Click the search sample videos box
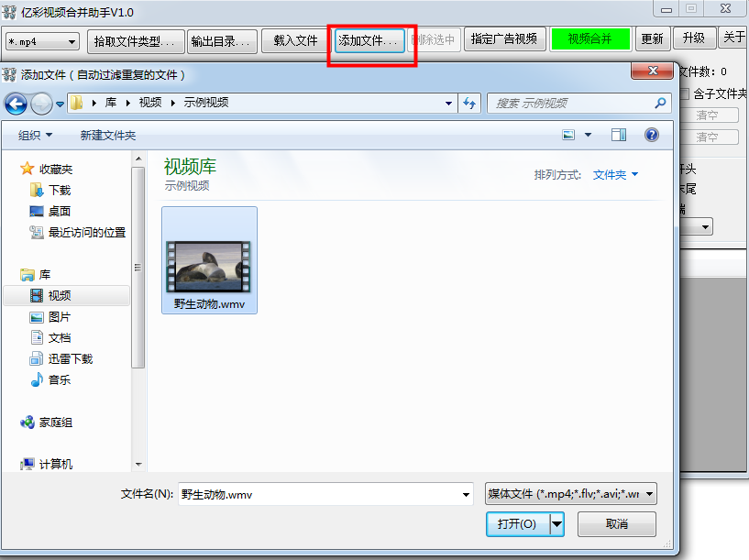 point(570,104)
